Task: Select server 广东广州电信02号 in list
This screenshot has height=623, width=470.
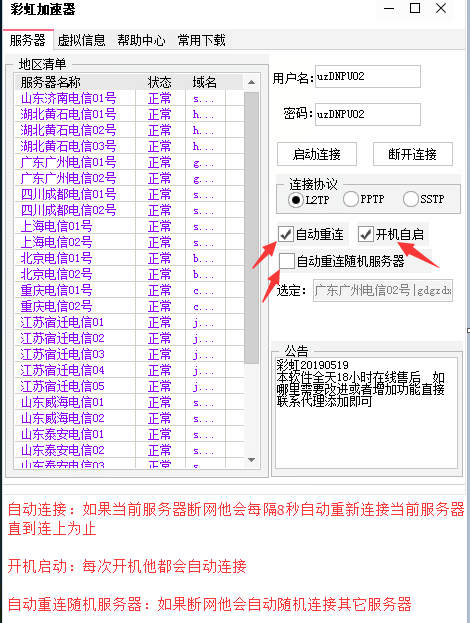Action: click(x=129, y=178)
